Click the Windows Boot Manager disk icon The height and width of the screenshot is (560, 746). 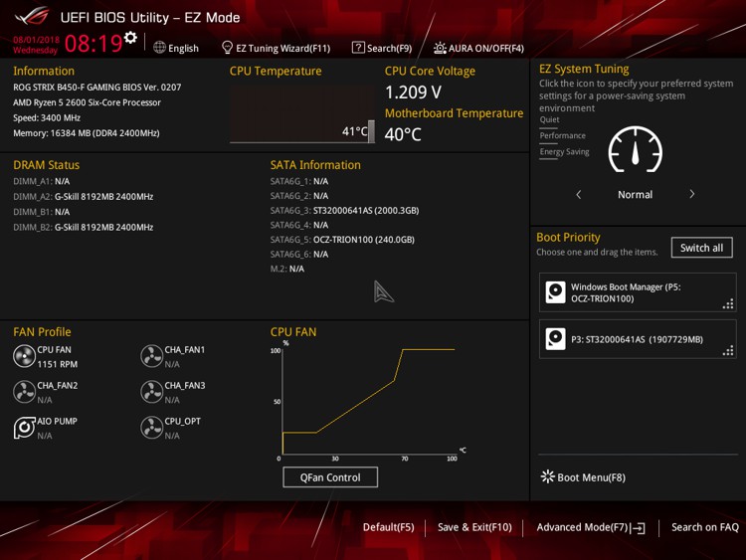click(x=555, y=292)
